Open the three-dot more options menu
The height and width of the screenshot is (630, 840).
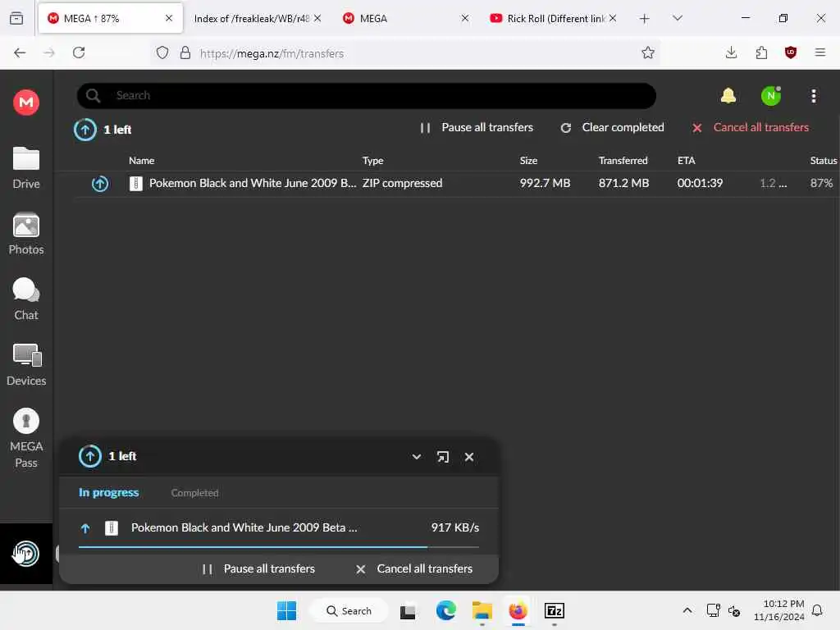click(x=813, y=96)
